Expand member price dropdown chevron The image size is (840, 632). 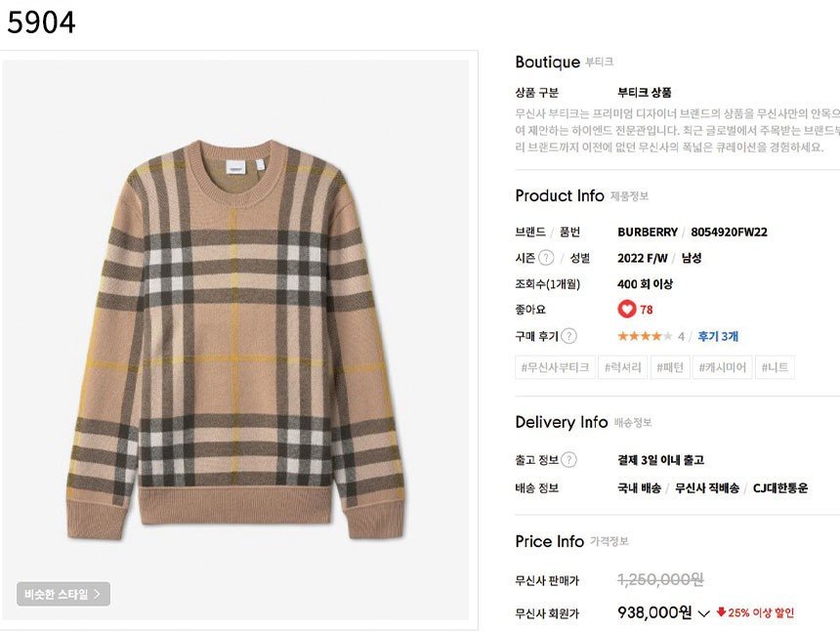[x=704, y=613]
